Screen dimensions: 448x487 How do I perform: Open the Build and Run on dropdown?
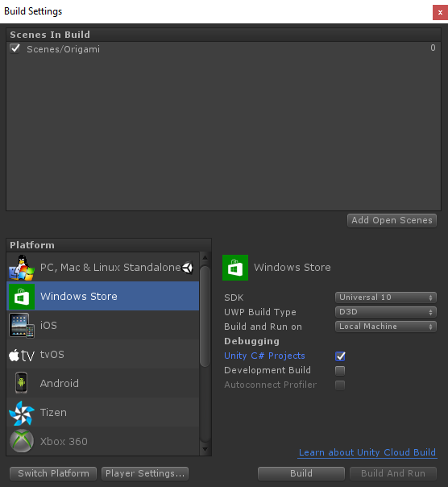[x=386, y=327]
